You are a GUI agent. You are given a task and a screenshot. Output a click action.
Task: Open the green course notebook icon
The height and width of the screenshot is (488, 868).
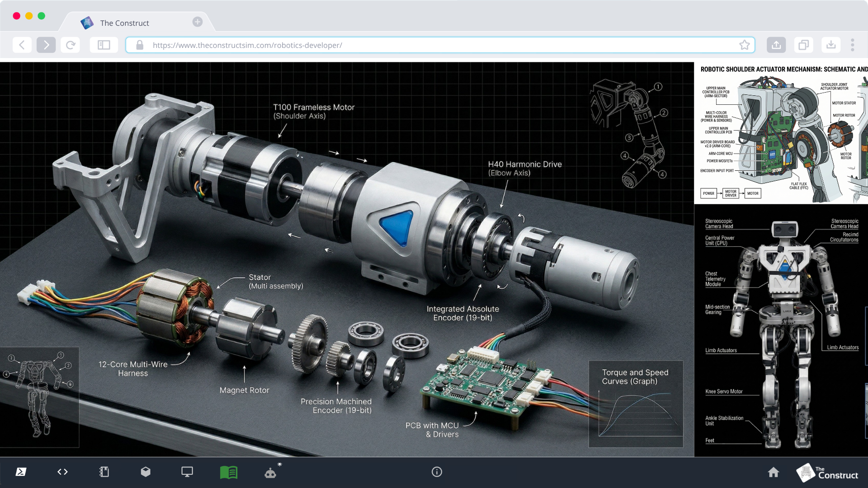(229, 473)
